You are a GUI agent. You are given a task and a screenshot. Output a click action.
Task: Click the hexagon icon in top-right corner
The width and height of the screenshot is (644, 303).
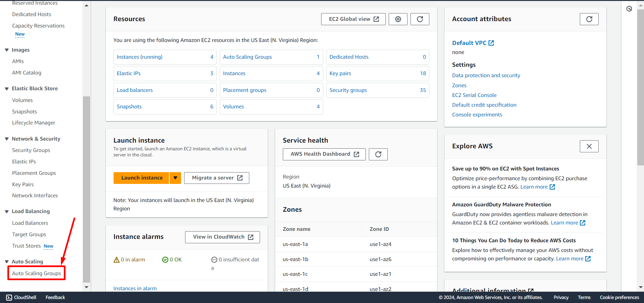pyautogui.click(x=629, y=9)
